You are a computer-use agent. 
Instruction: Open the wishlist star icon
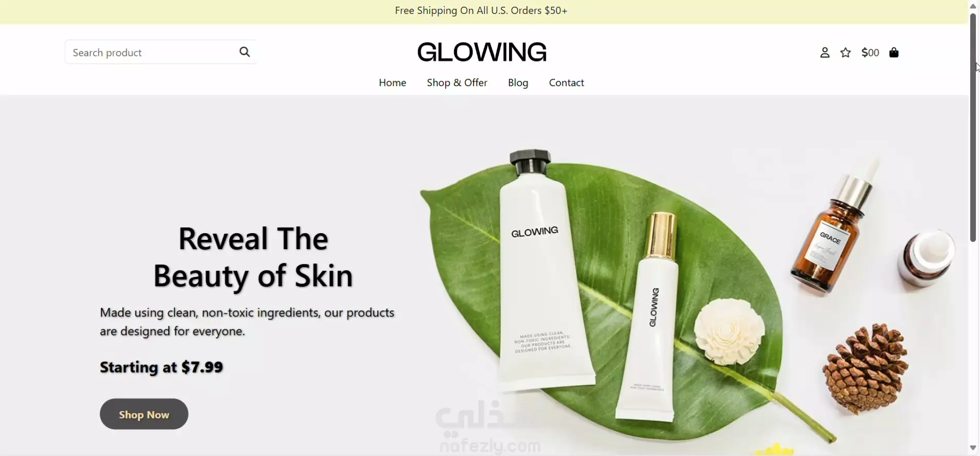[846, 52]
